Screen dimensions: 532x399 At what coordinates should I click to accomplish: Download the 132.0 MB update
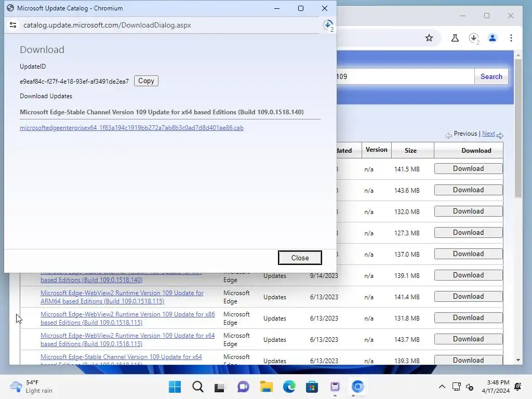468,211
